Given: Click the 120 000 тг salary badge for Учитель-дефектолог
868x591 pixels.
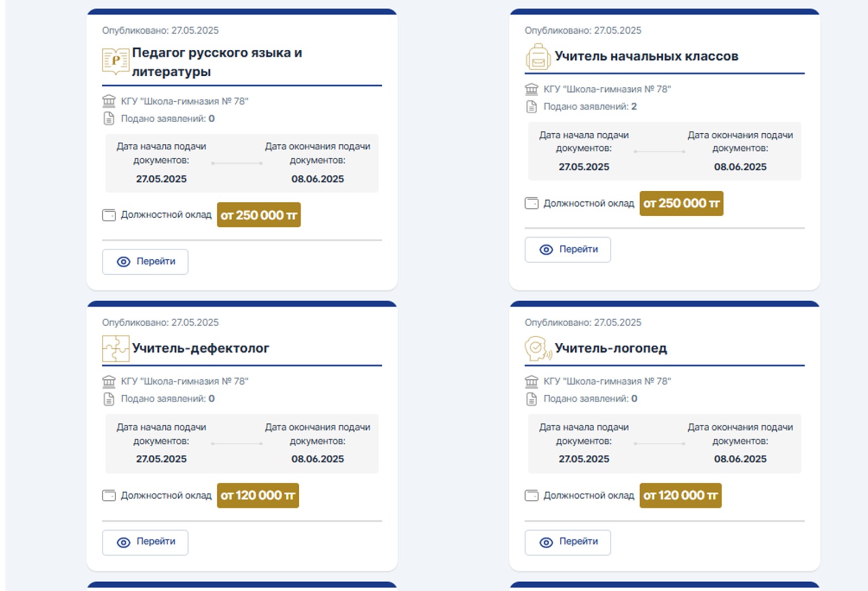Looking at the screenshot, I should (x=258, y=495).
